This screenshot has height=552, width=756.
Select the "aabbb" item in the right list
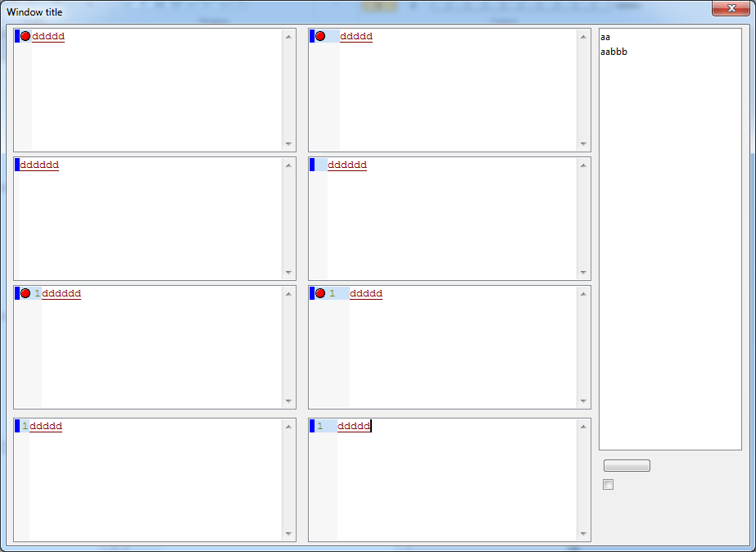point(613,52)
